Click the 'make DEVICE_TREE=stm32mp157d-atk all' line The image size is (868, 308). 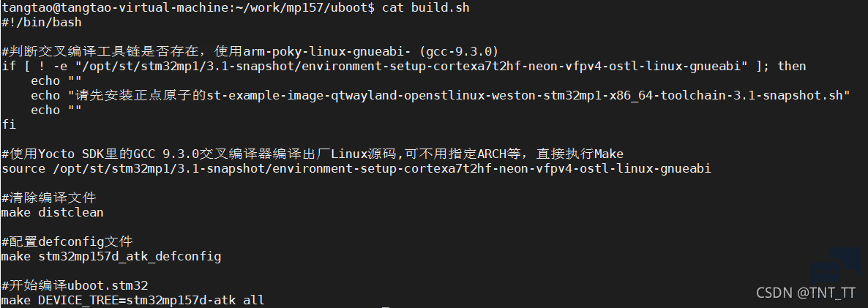coord(133,300)
